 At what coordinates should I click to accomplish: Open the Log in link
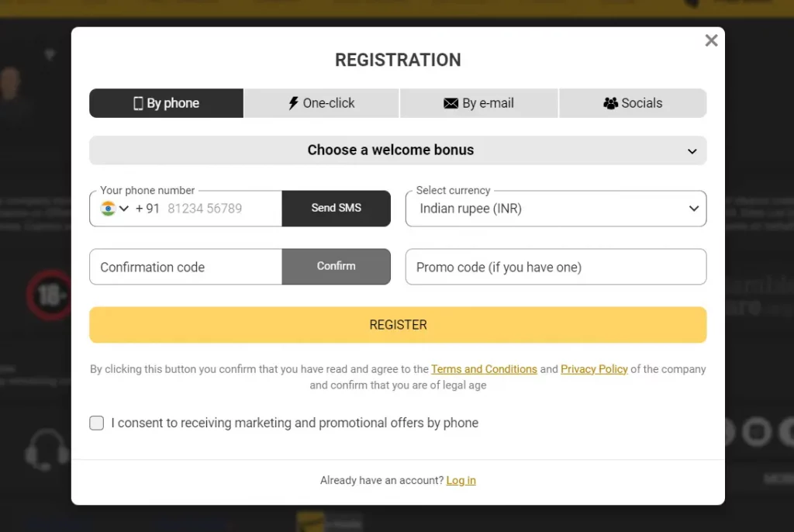pyautogui.click(x=461, y=480)
